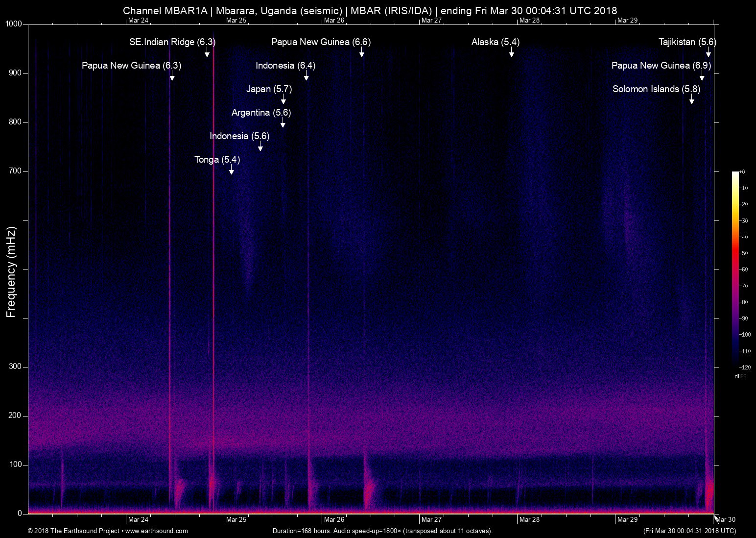Image resolution: width=756 pixels, height=538 pixels.
Task: Click the dBFS color scale bar
Action: coord(735,269)
